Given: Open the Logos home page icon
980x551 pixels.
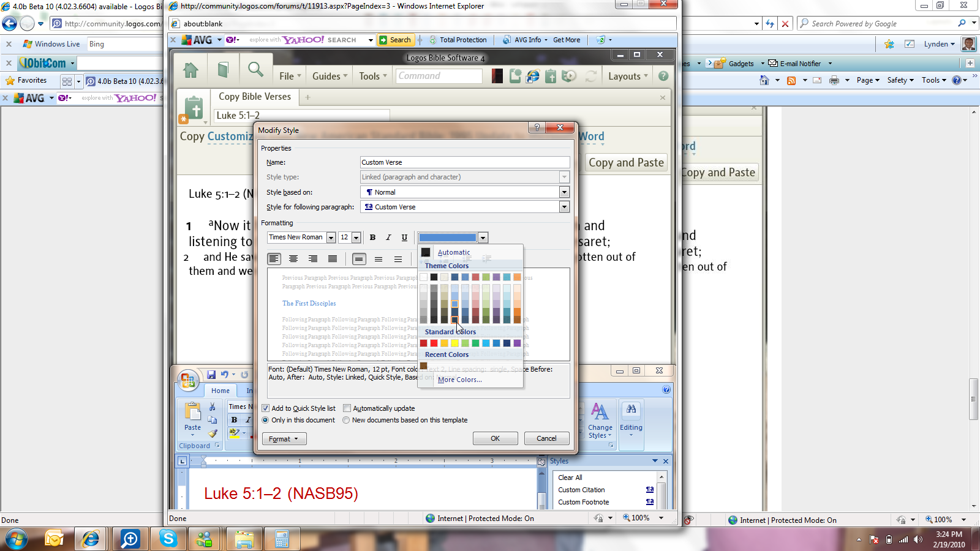Looking at the screenshot, I should coord(191,70).
